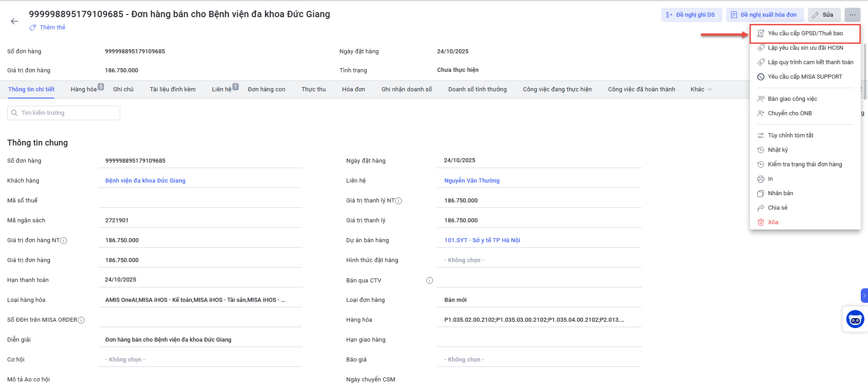The height and width of the screenshot is (385, 868).
Task: Click info icon next to Bán qua CTV
Action: 429,281
